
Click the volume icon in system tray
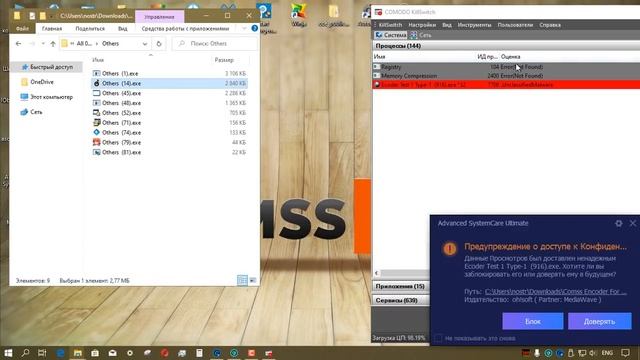tap(593, 353)
